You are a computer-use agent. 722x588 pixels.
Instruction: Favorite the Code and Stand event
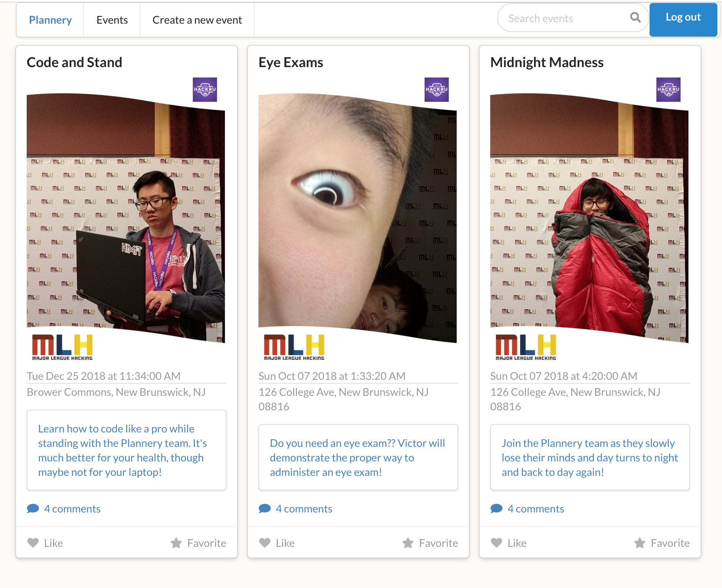click(198, 543)
